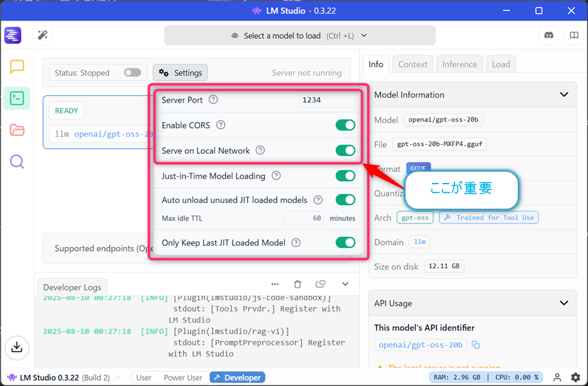
Task: Click the help icon beside Server Port
Action: coord(213,100)
